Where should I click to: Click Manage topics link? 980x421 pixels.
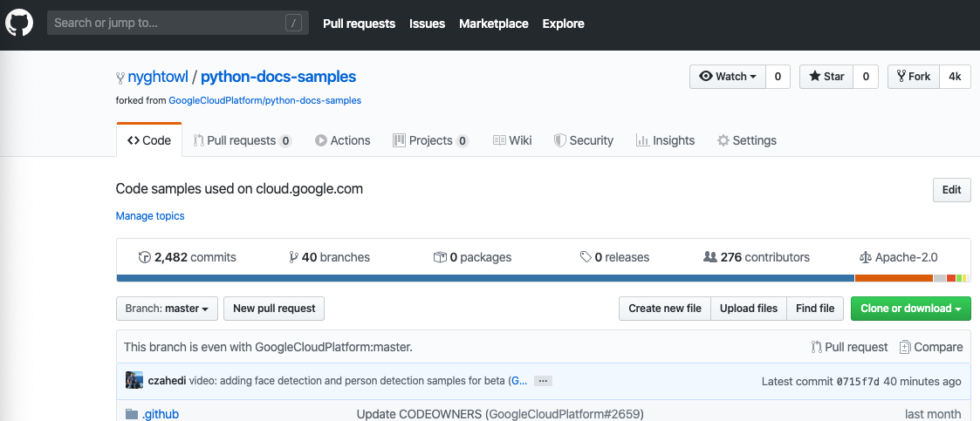150,216
